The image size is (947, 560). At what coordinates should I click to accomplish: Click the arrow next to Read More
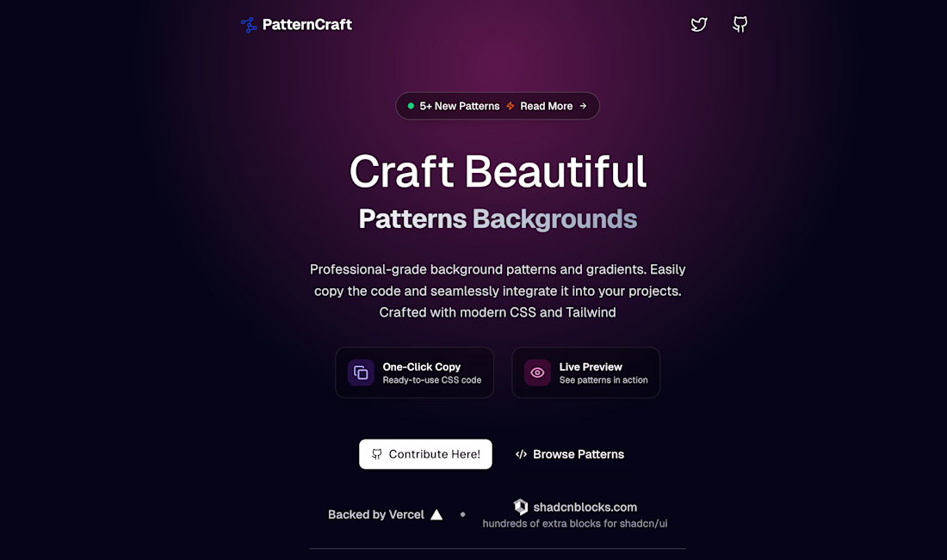tap(583, 106)
